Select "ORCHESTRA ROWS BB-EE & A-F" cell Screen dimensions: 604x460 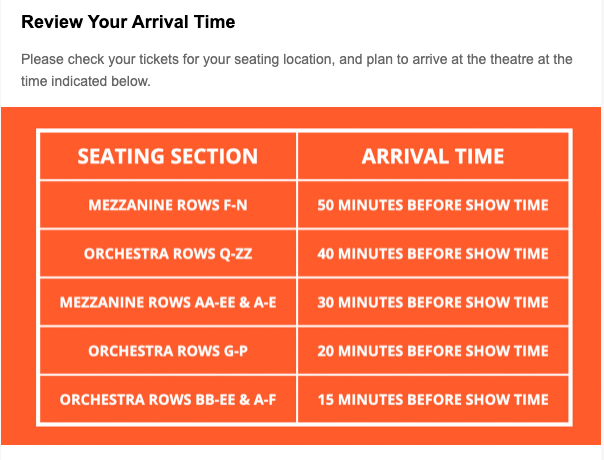[168, 400]
